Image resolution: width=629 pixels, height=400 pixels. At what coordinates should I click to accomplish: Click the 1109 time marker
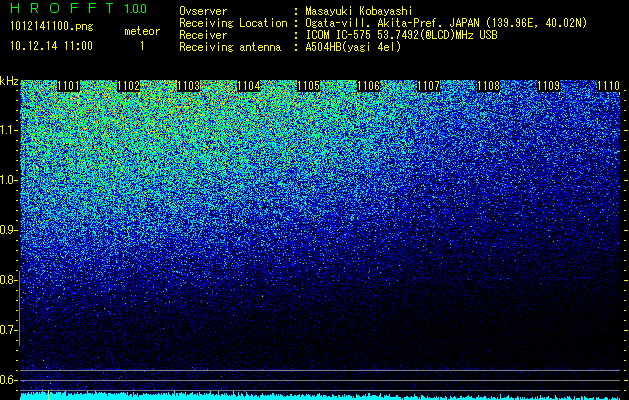coord(548,86)
